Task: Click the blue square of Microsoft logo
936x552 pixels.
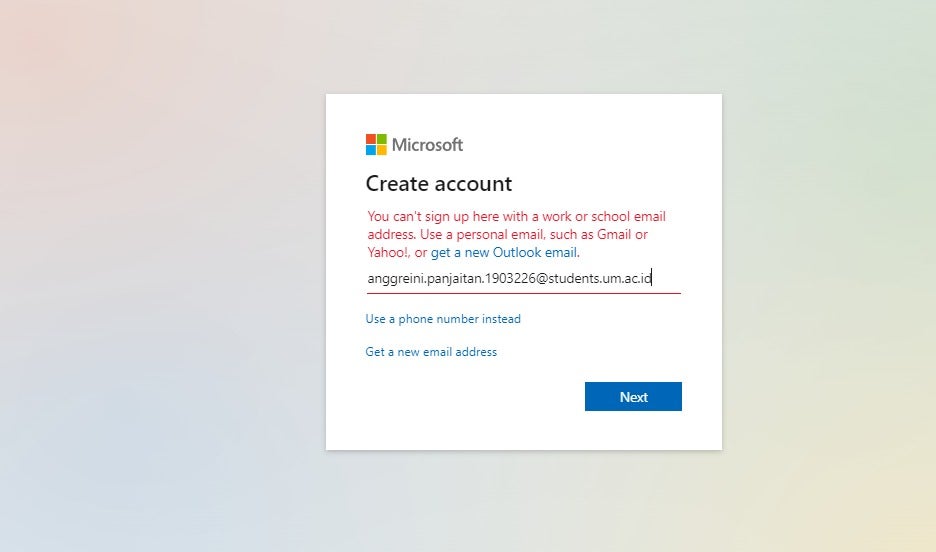Action: [371, 150]
